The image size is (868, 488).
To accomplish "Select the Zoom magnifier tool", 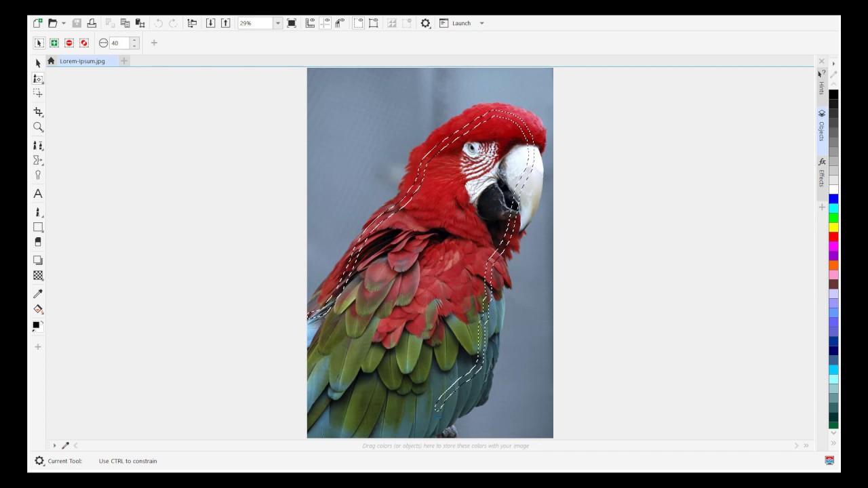I will click(x=38, y=127).
